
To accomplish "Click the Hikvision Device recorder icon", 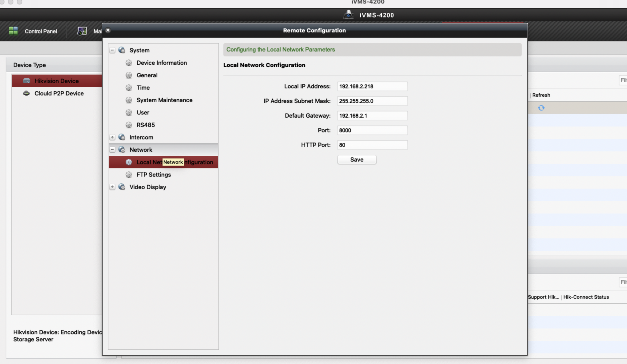I will pyautogui.click(x=26, y=81).
